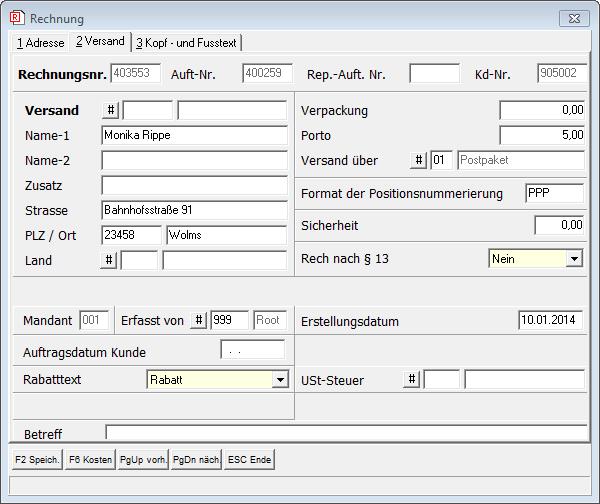Screen dimensions: 600x504
Task: Go to previous record with PgUp vorh.
Action: point(143,460)
